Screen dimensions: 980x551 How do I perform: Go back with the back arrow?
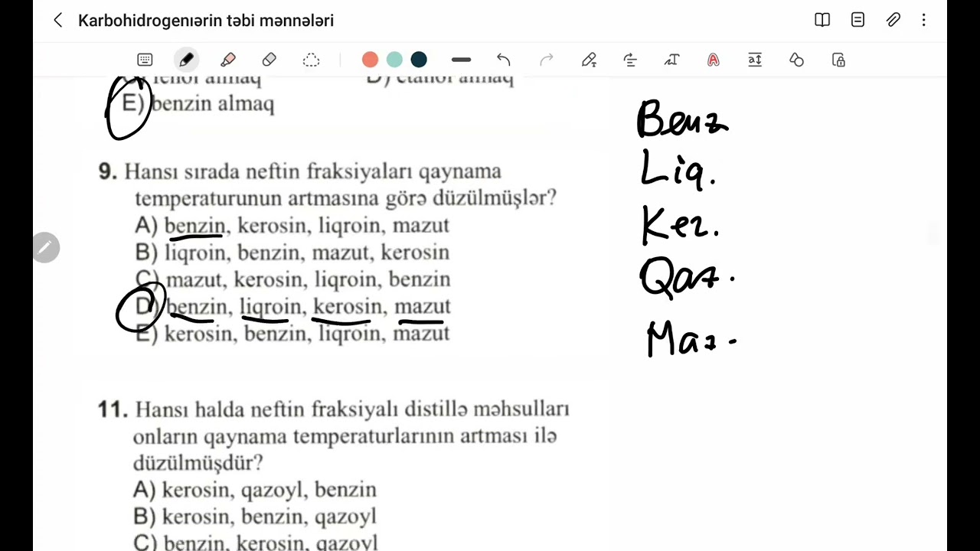[58, 21]
